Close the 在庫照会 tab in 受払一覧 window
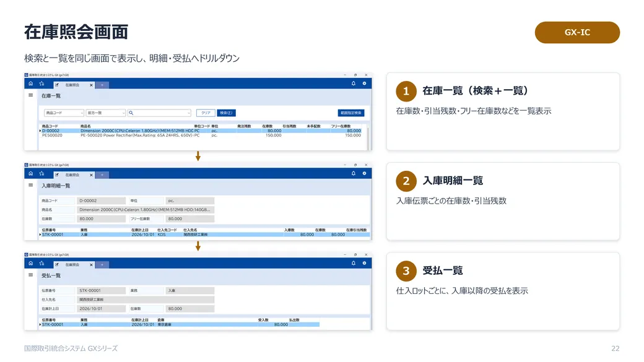644x362 pixels. pyautogui.click(x=91, y=265)
